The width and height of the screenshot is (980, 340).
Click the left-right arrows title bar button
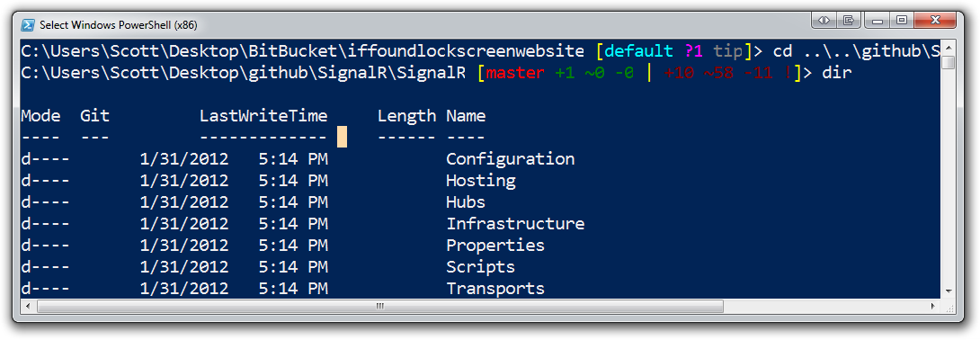[x=824, y=20]
